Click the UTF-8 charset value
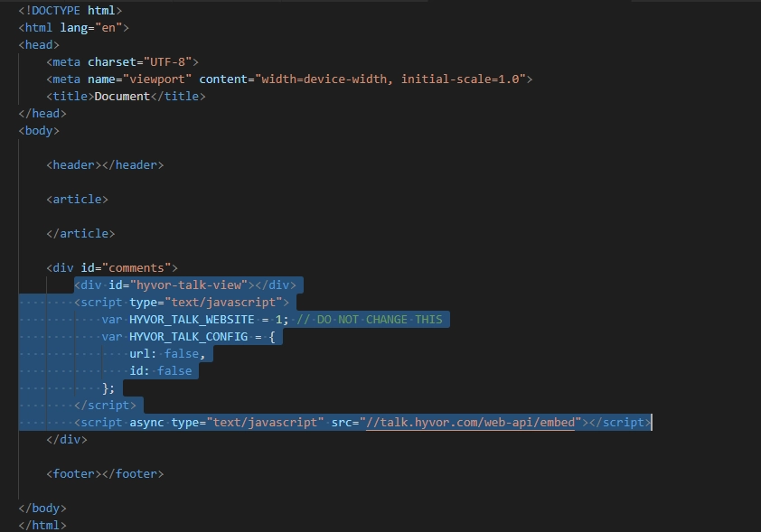The image size is (761, 532). [167, 62]
